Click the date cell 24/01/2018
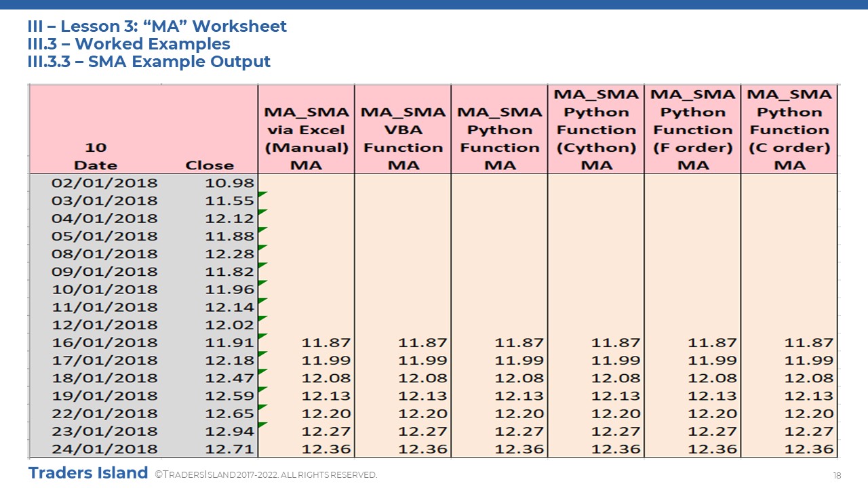 (x=104, y=449)
